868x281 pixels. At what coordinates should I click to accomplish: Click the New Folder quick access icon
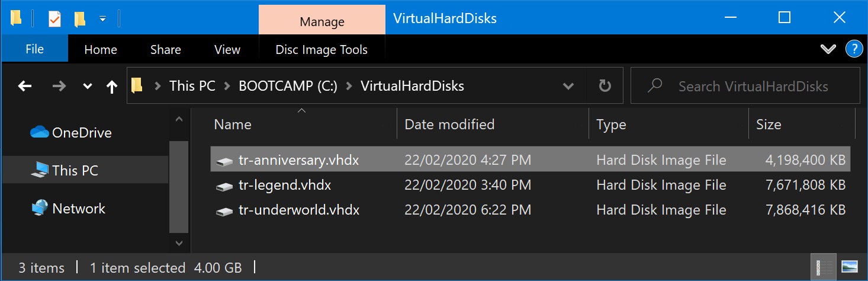pos(80,19)
